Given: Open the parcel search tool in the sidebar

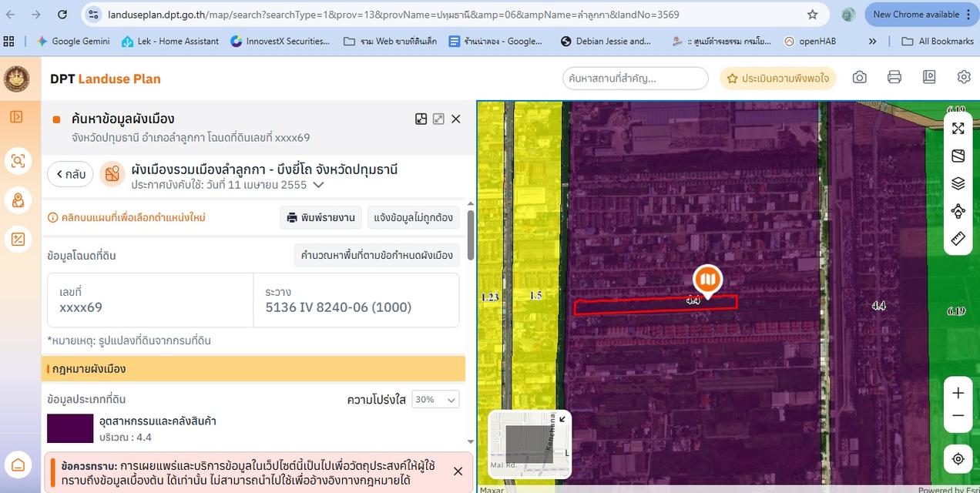Looking at the screenshot, I should click(18, 160).
